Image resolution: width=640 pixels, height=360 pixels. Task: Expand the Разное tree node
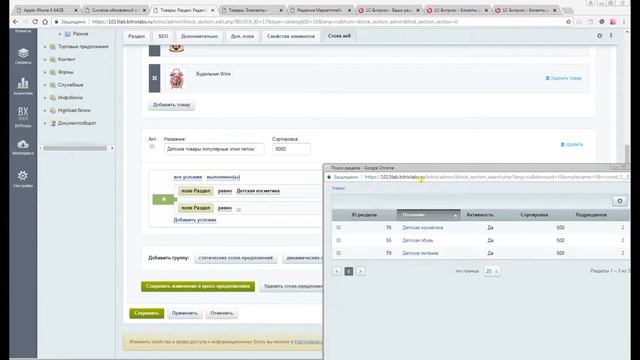coord(60,34)
